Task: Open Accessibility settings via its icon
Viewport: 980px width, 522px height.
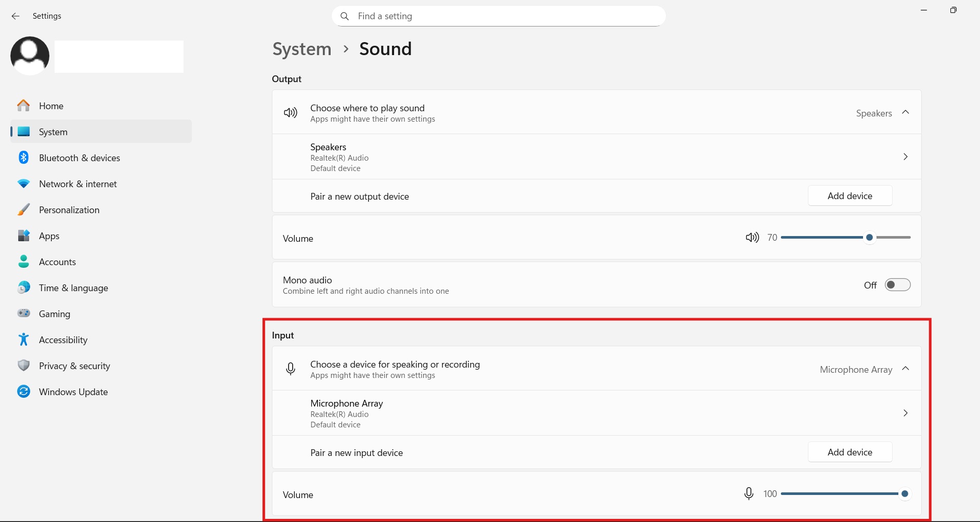Action: (x=23, y=340)
